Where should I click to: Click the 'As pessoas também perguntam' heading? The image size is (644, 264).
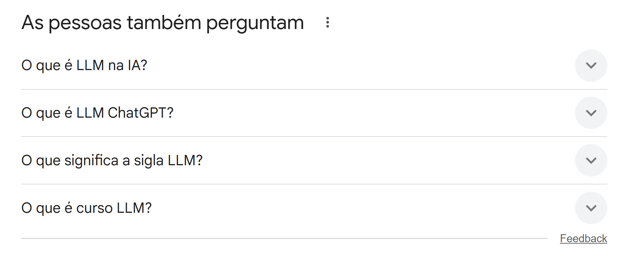(162, 23)
